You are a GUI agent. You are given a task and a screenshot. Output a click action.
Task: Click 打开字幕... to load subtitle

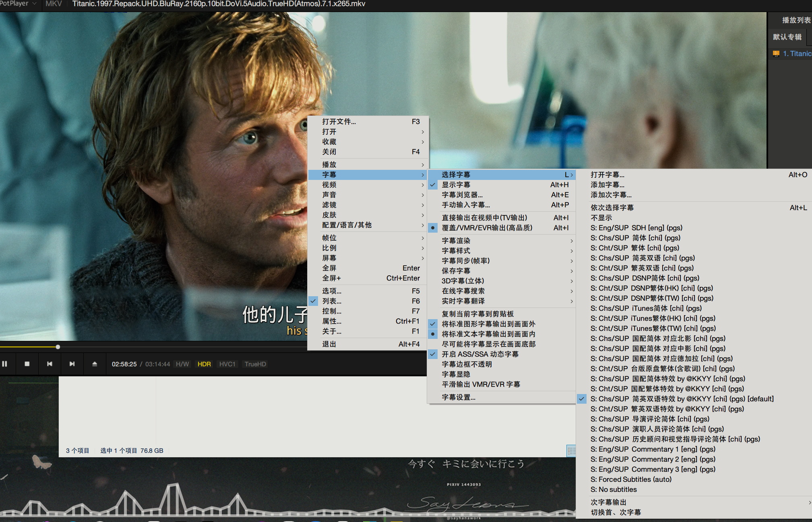point(607,175)
